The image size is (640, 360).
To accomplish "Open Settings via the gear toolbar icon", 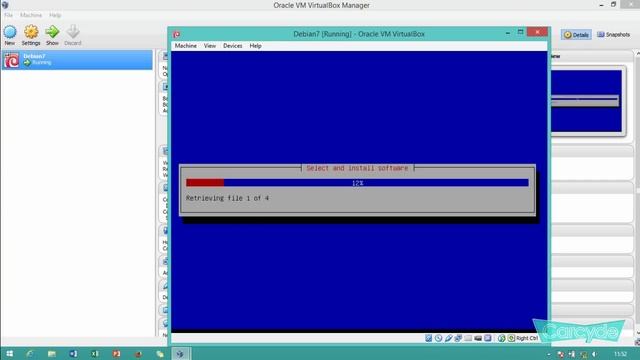I will 31,32.
